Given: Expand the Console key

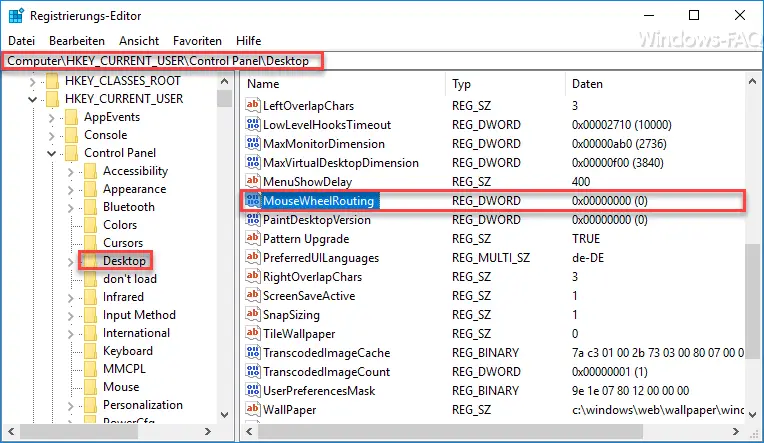Looking at the screenshot, I should pos(52,135).
